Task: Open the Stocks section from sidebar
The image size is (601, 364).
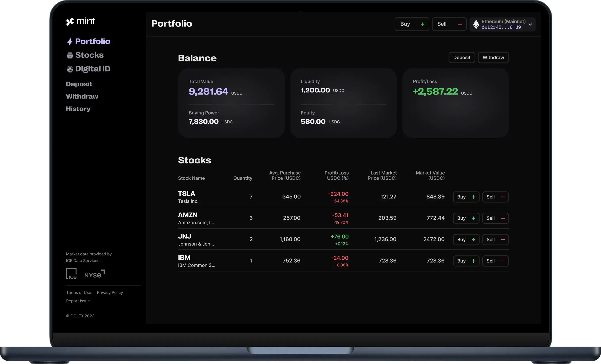Action: (x=89, y=55)
